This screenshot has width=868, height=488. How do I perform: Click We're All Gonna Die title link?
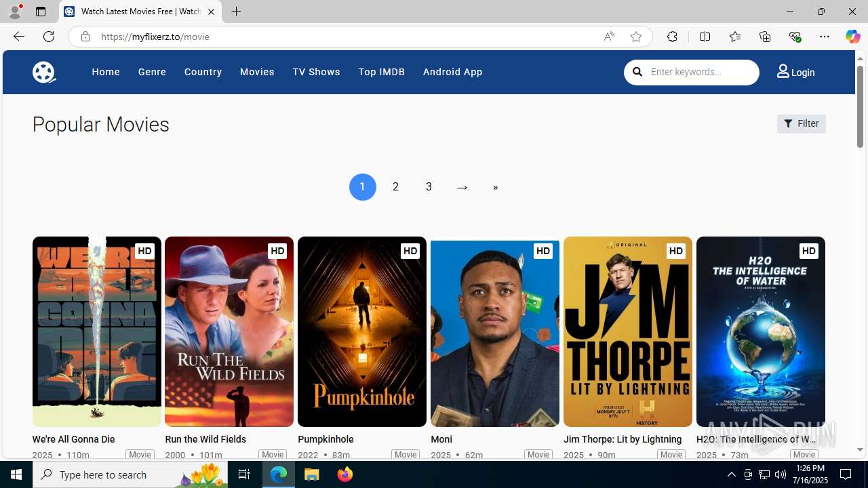pyautogui.click(x=73, y=439)
